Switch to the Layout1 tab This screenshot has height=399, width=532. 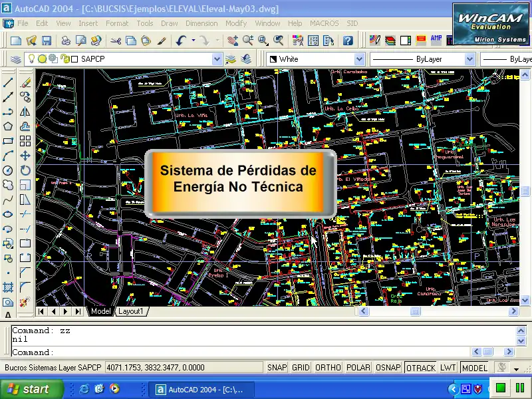point(131,311)
